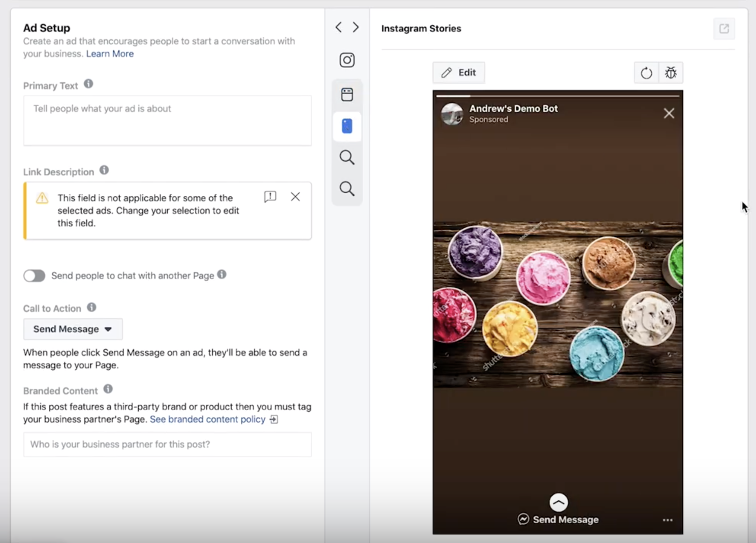
Task: Go to the previous preview placement arrow
Action: (x=338, y=27)
